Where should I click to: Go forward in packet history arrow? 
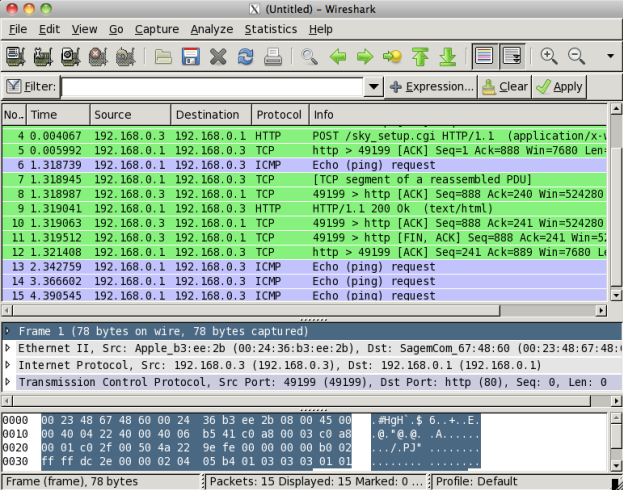pyautogui.click(x=365, y=57)
